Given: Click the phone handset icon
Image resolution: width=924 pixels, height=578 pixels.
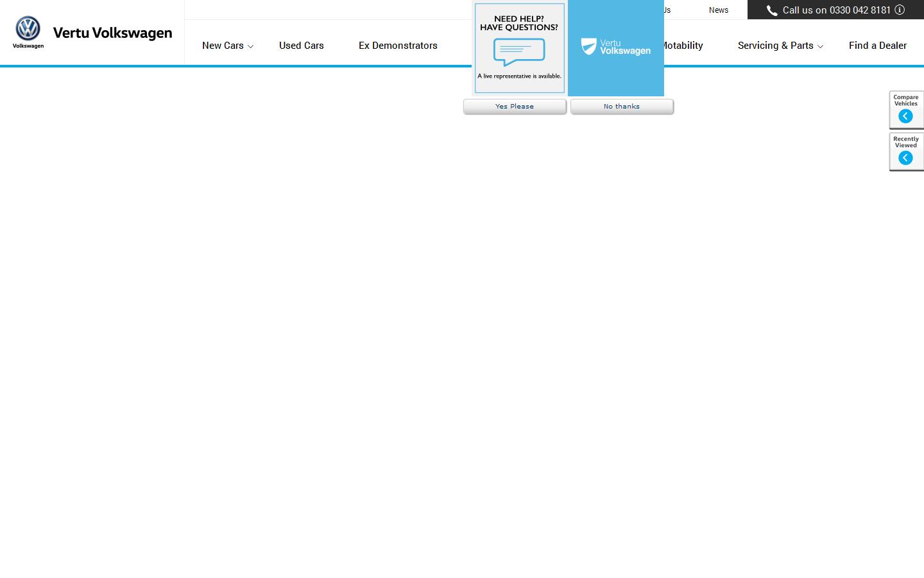Looking at the screenshot, I should [771, 10].
